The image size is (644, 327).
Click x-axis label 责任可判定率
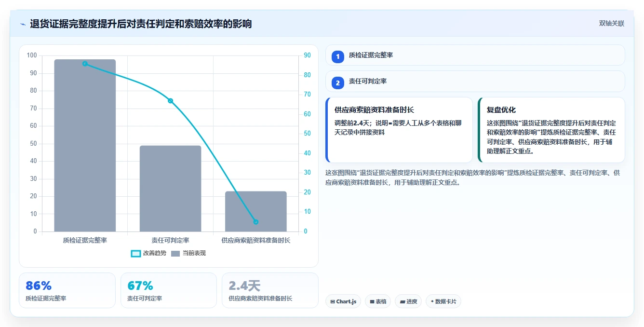170,240
